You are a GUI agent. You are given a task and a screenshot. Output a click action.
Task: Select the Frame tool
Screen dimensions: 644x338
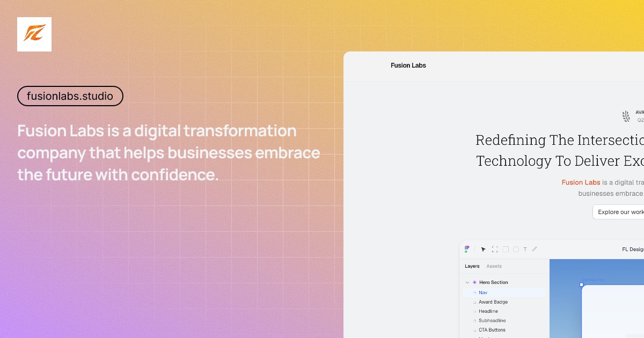tap(495, 249)
